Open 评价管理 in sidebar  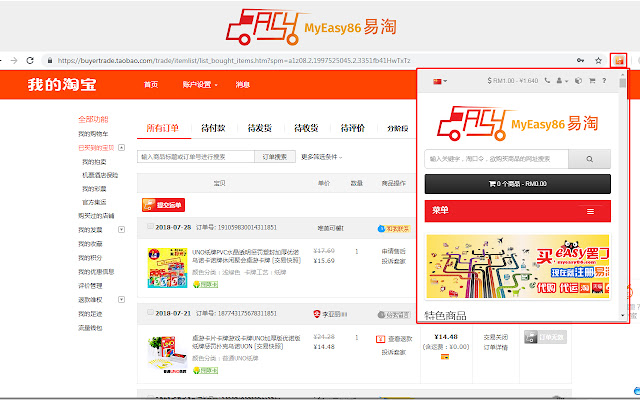[x=90, y=286]
